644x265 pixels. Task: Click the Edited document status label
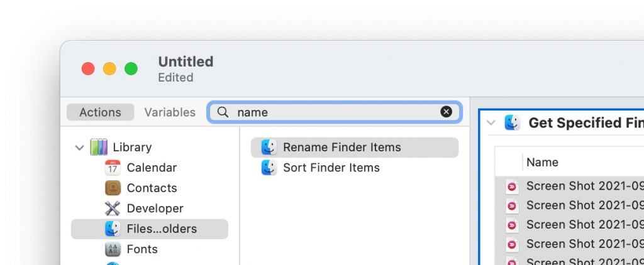[176, 77]
